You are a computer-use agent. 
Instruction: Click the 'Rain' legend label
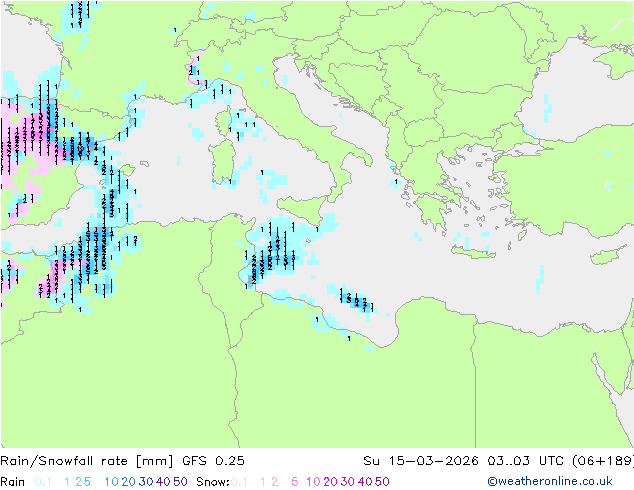(x=13, y=482)
